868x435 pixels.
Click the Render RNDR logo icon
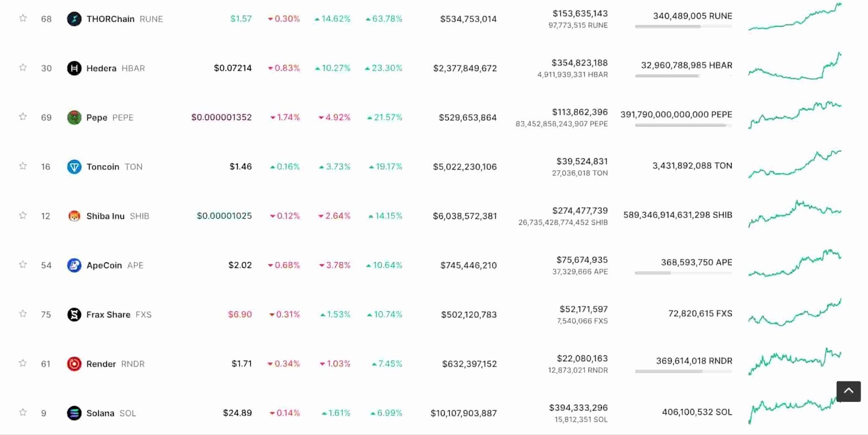pos(74,364)
